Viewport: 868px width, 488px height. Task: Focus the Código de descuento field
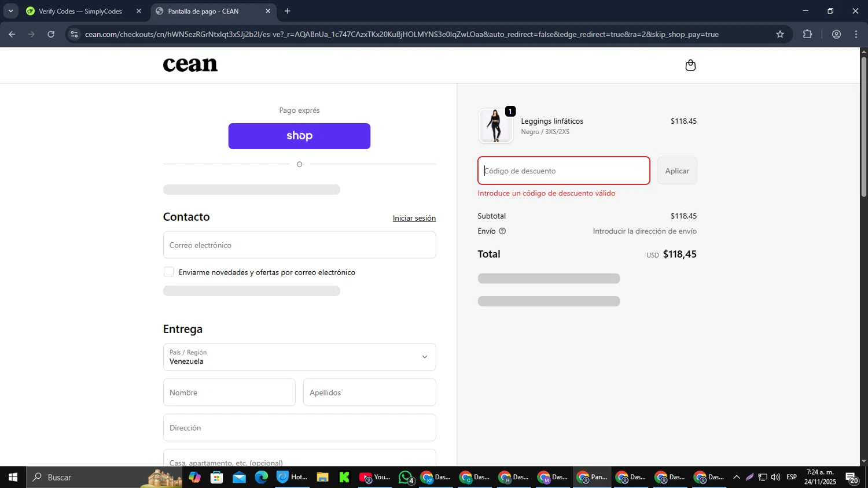coord(564,171)
